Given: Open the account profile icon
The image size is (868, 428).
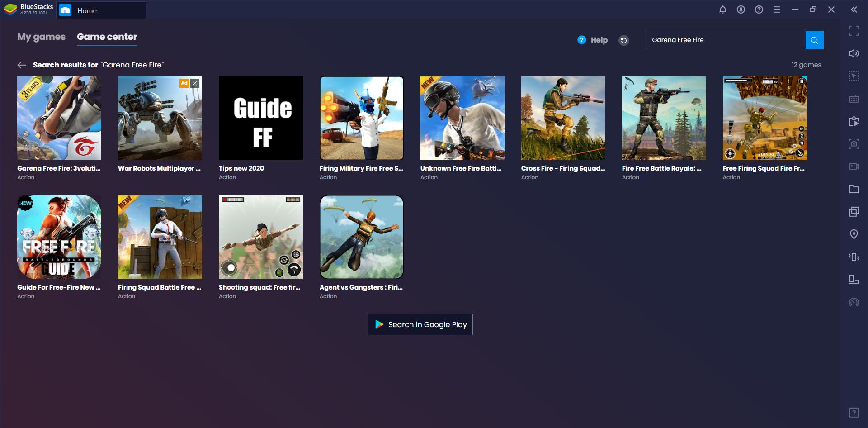Looking at the screenshot, I should tap(741, 10).
